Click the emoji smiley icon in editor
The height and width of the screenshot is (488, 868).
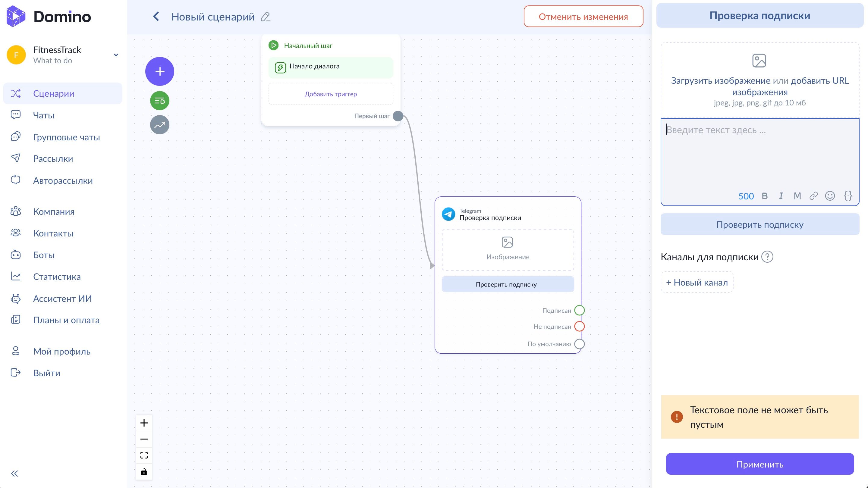click(830, 196)
